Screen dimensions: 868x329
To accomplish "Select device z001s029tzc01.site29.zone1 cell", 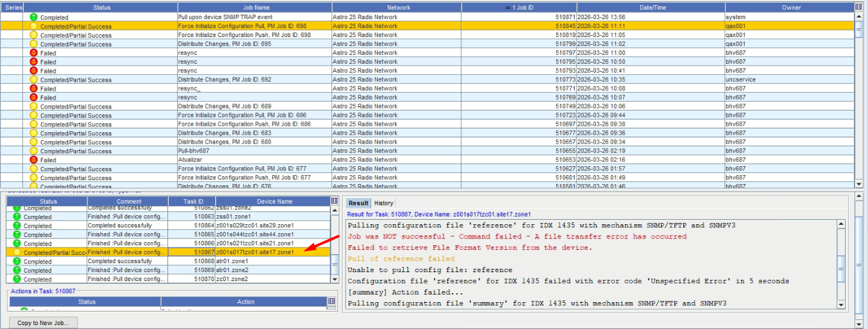I will coord(273,226).
